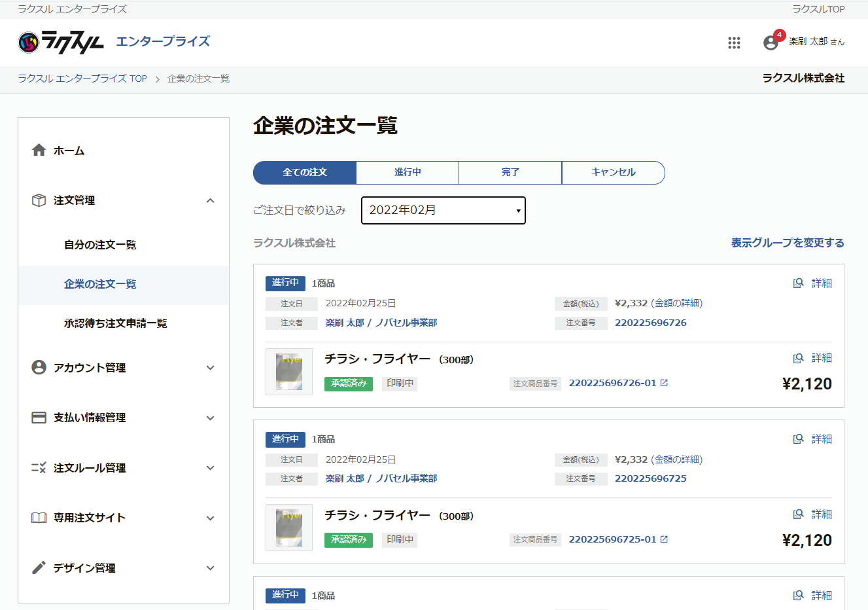The width and height of the screenshot is (868, 610).
Task: Open external link icon for 220225696725-01
Action: pos(664,539)
